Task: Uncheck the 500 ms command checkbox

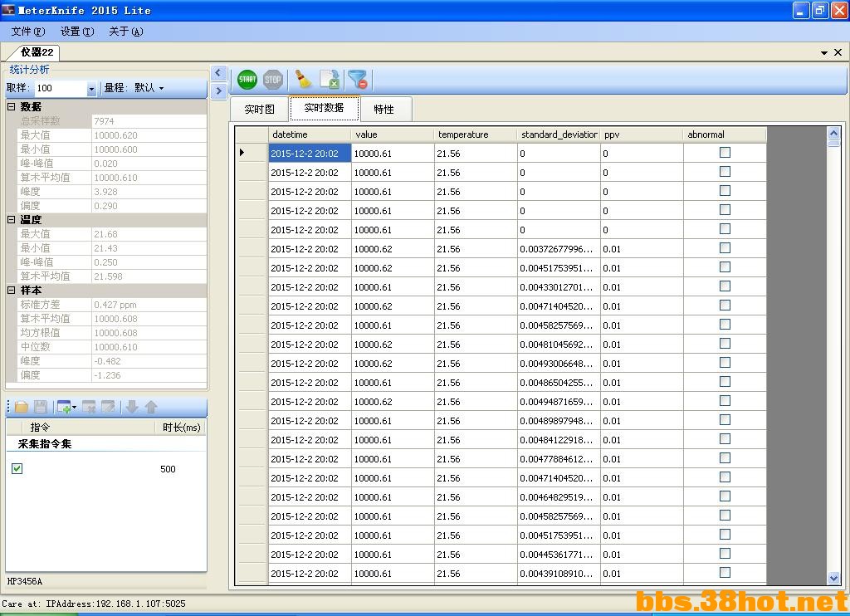Action: coord(17,468)
